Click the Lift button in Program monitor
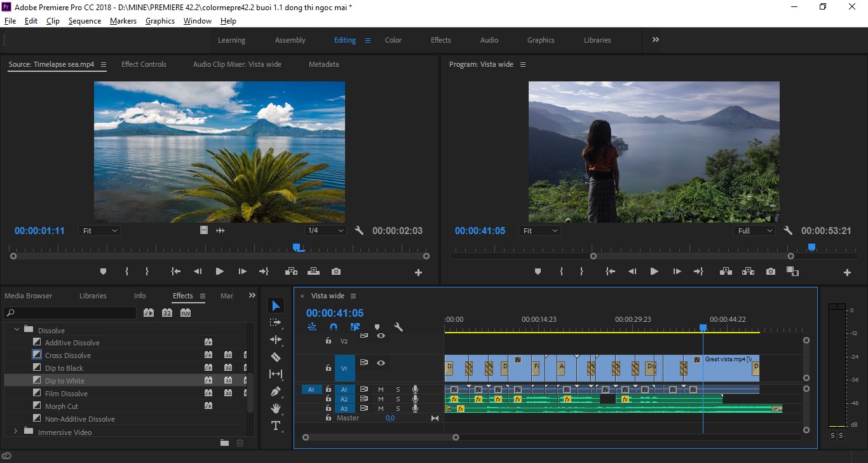This screenshot has width=868, height=463. (726, 272)
